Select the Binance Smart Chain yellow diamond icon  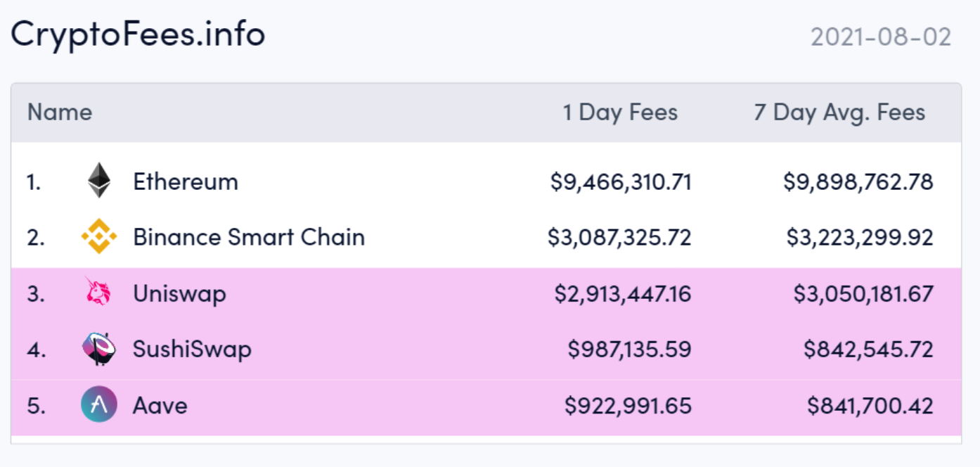click(x=99, y=237)
